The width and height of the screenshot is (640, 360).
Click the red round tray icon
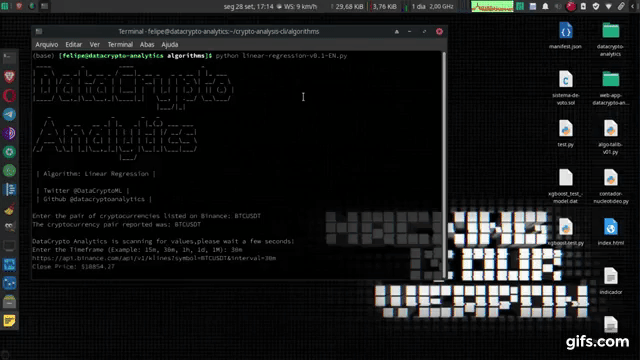pos(571,6)
